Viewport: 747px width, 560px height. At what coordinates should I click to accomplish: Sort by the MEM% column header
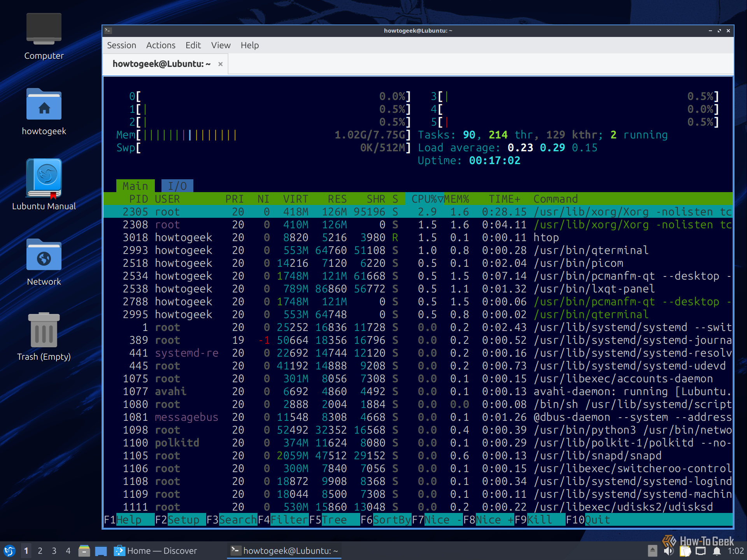(456, 199)
